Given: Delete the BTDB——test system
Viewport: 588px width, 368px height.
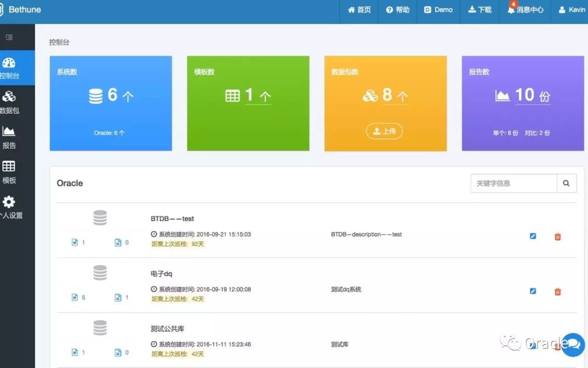Looking at the screenshot, I should [x=558, y=237].
